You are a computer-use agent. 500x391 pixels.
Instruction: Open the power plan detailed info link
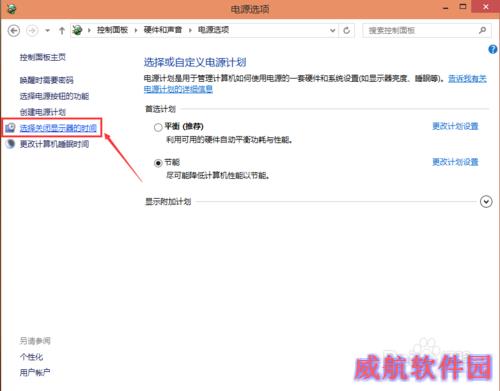pos(178,89)
